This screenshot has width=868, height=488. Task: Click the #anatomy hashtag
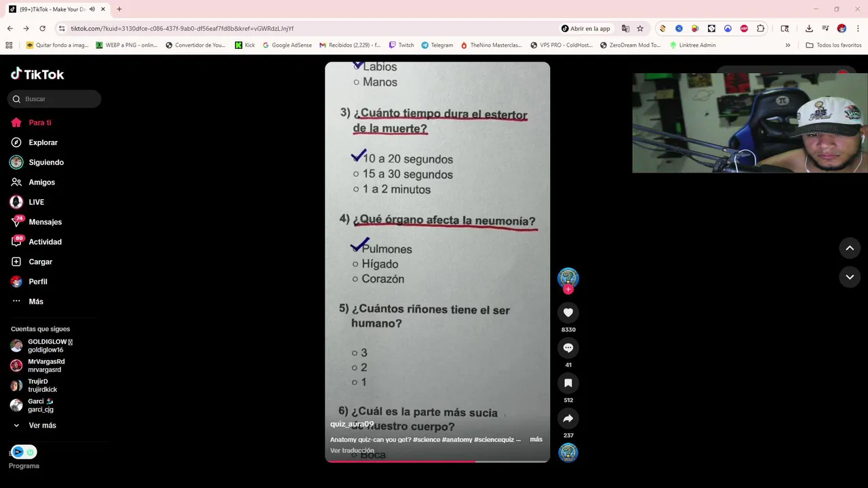(457, 440)
